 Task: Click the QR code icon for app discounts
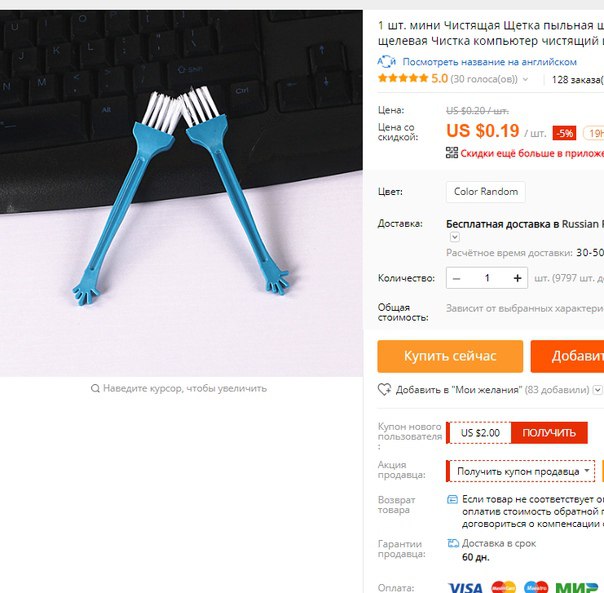click(x=452, y=153)
